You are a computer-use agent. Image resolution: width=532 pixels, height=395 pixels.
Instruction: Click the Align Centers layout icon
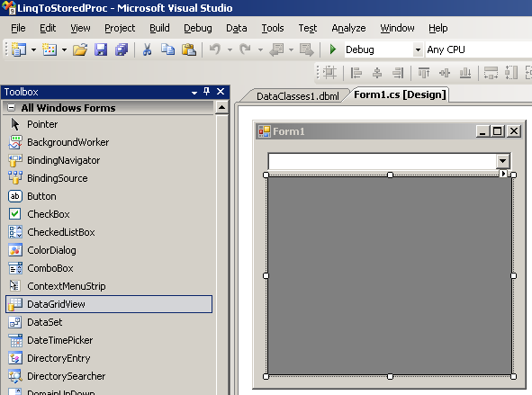[x=377, y=73]
